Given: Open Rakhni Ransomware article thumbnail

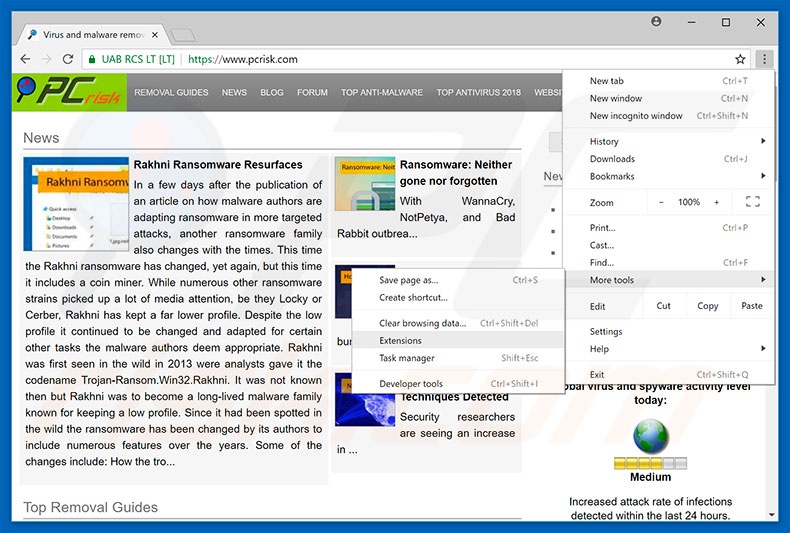Looking at the screenshot, I should point(76,205).
